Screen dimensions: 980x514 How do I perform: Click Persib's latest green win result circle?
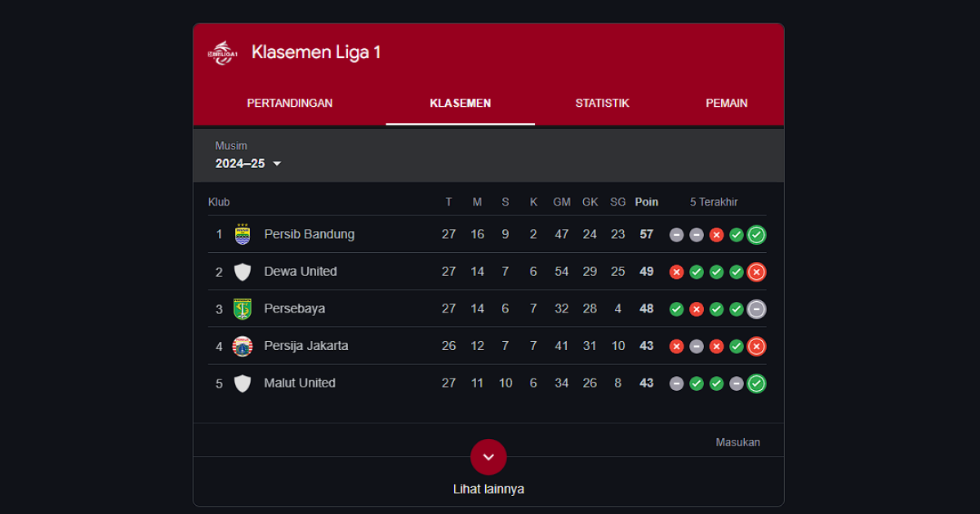click(756, 234)
